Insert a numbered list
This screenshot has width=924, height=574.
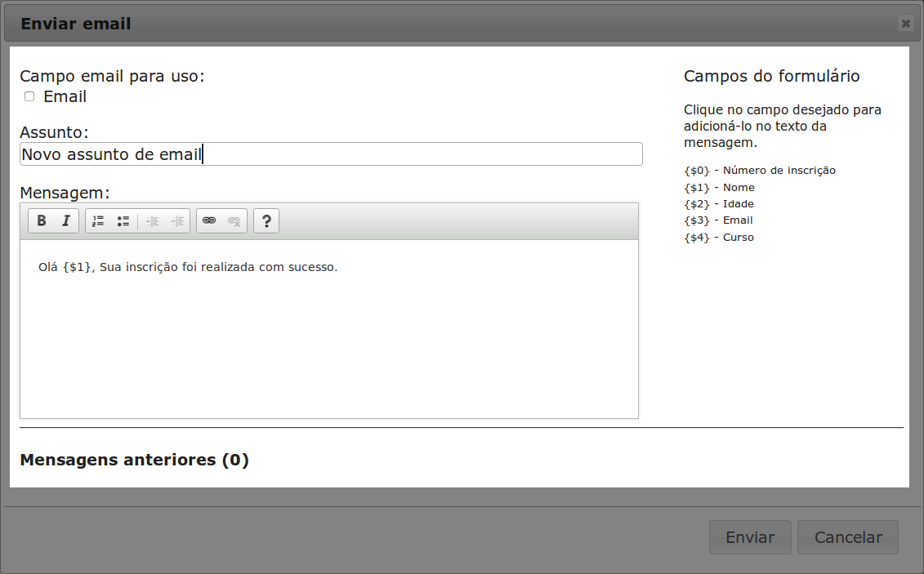click(98, 221)
